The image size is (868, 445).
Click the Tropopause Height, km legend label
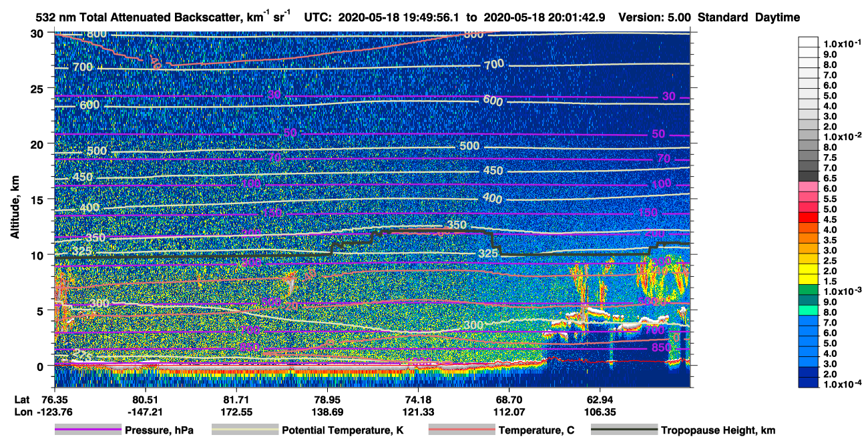[718, 430]
